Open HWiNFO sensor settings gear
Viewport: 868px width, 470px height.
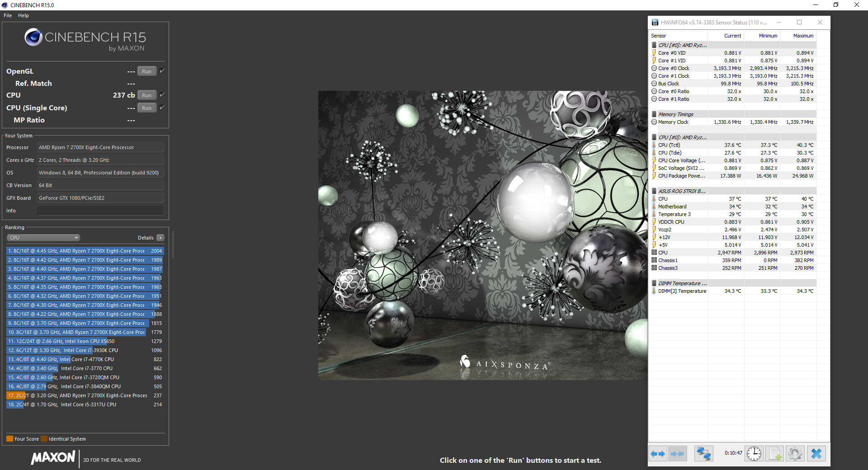pyautogui.click(x=795, y=453)
